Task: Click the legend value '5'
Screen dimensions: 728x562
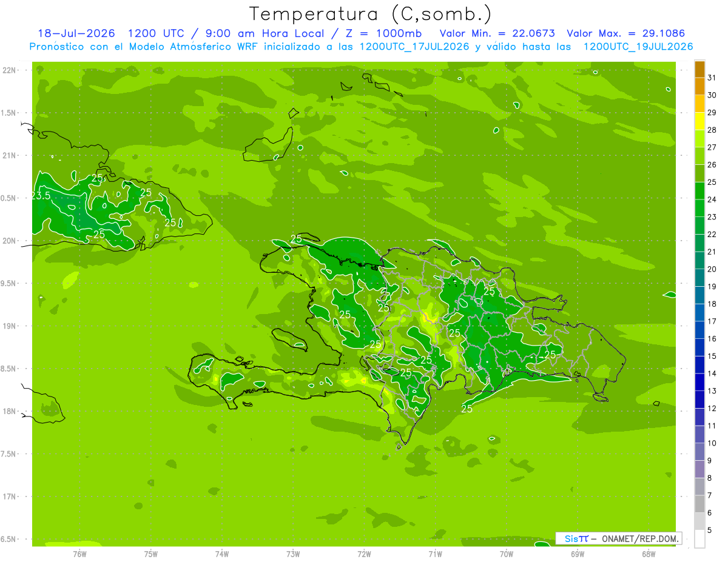Action: coord(709,530)
